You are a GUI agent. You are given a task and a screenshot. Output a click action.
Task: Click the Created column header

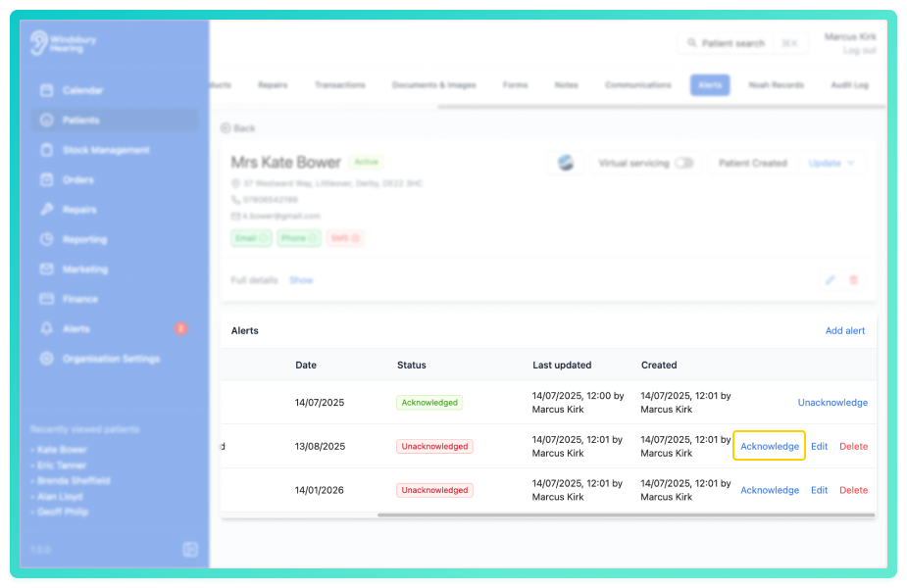click(659, 365)
